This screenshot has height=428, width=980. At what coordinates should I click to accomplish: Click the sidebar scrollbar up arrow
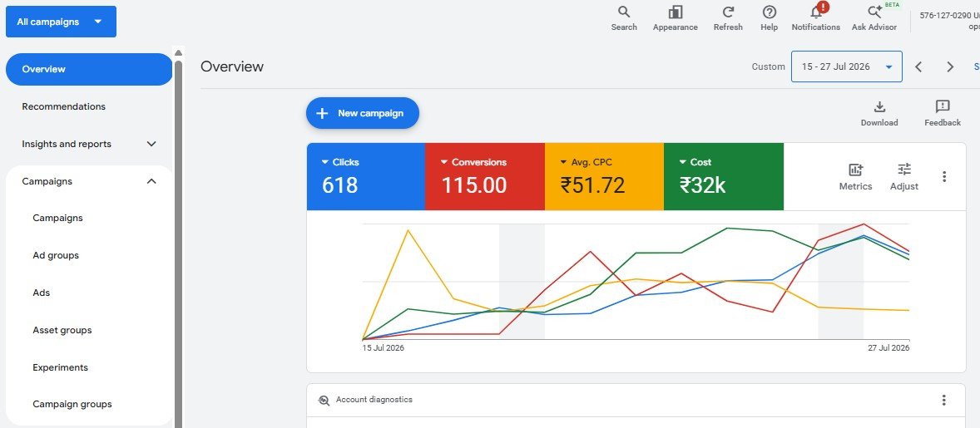[x=178, y=53]
